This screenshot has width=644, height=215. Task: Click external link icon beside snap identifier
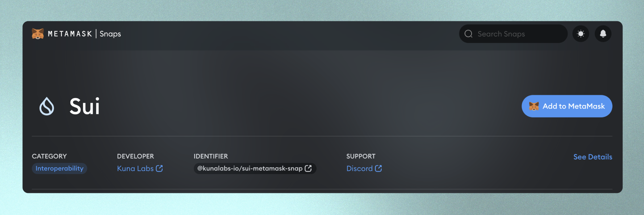[x=308, y=168]
